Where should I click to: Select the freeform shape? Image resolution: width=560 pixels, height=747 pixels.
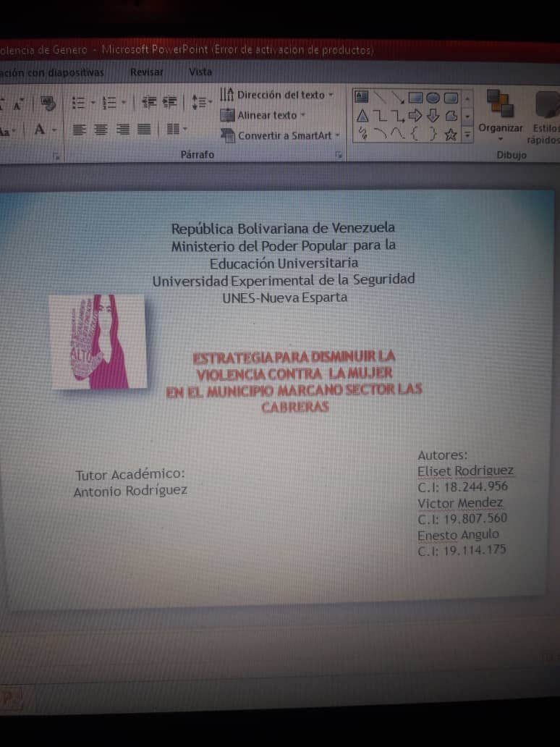click(x=451, y=116)
